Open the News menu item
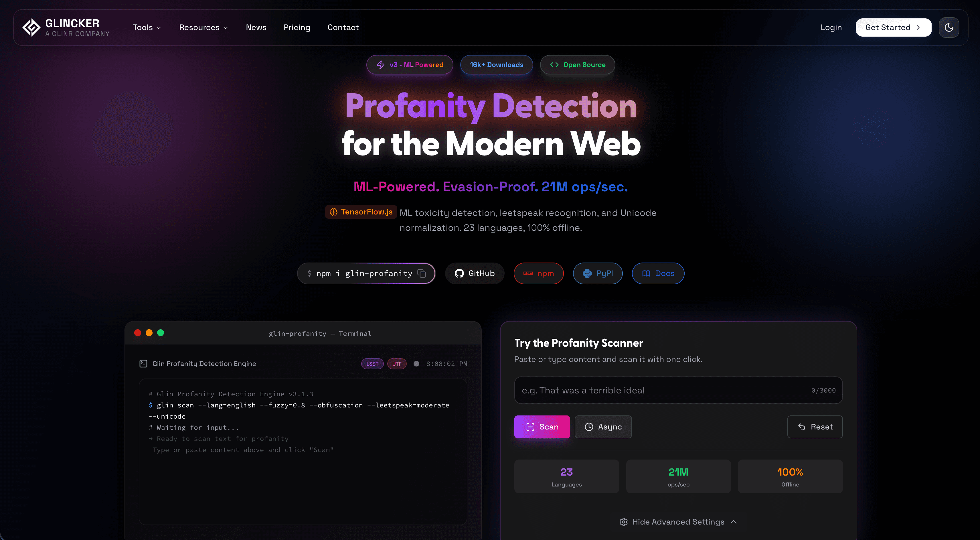Screen dimensions: 980x540 coord(256,27)
